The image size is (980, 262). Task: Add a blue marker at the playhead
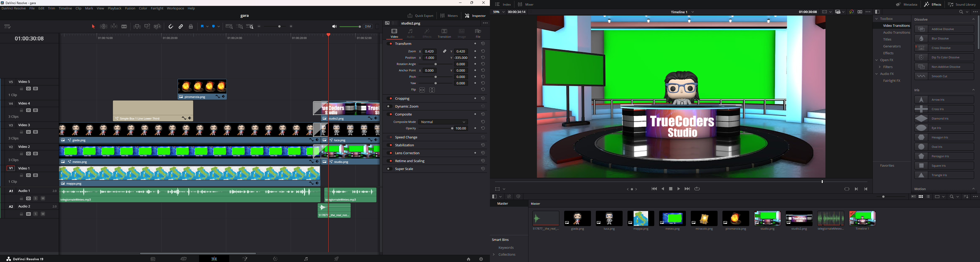point(214,27)
